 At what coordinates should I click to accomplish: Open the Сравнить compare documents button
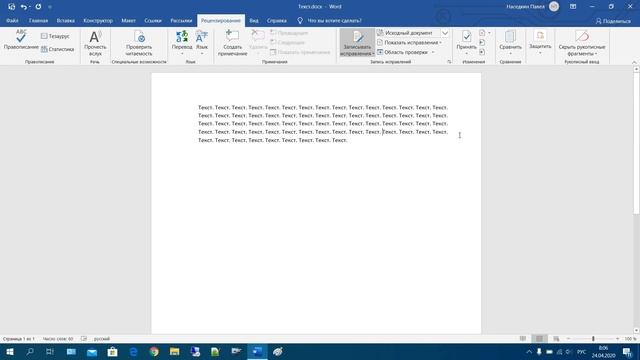510,43
